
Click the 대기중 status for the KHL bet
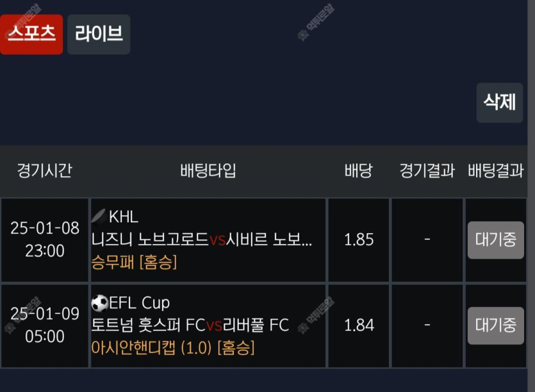click(x=495, y=240)
